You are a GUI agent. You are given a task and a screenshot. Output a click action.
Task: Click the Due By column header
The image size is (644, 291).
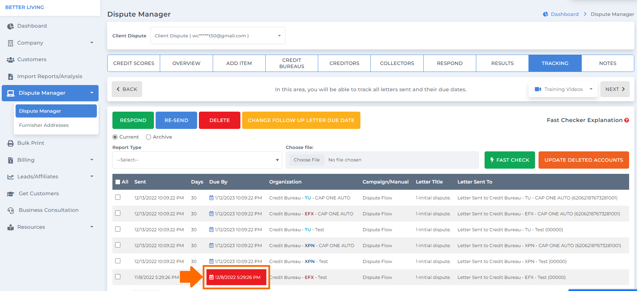(218, 182)
